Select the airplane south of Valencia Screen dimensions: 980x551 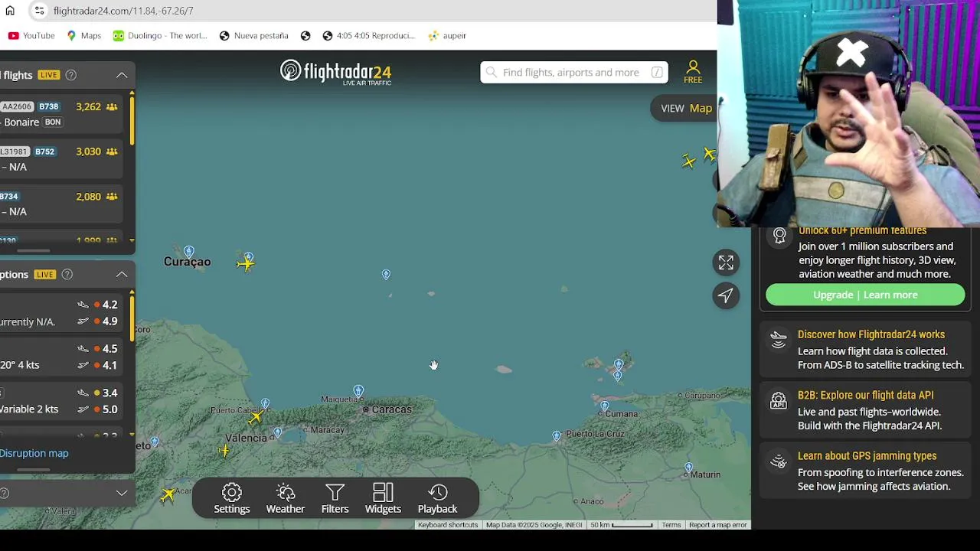click(x=224, y=451)
